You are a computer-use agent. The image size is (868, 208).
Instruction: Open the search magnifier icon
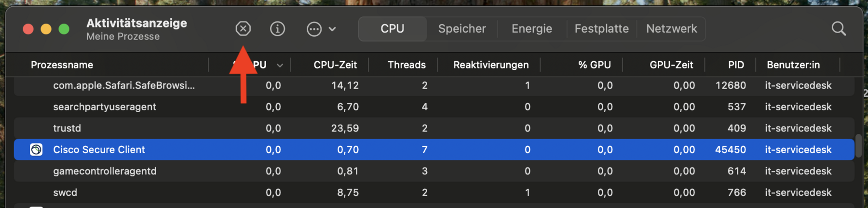839,29
